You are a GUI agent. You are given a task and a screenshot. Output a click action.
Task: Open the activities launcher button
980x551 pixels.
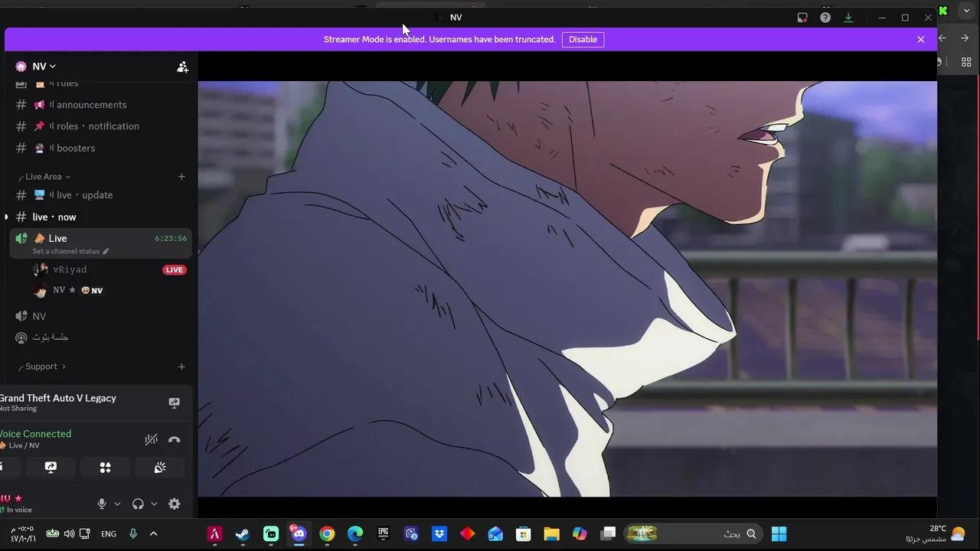(x=105, y=468)
